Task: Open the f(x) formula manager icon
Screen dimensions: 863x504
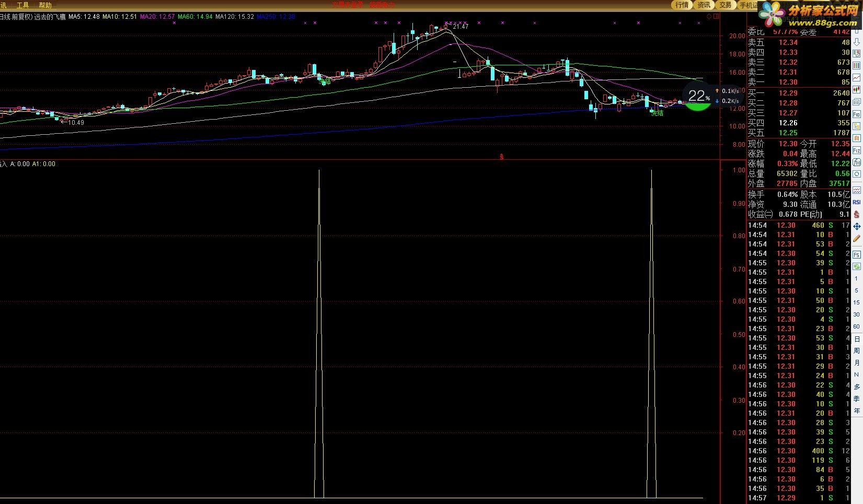Action: tap(857, 162)
